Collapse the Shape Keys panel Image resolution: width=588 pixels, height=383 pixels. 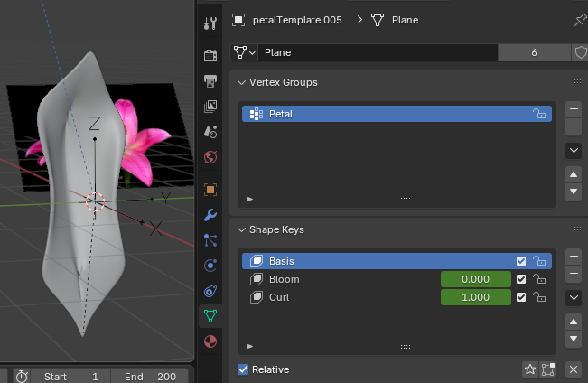(x=241, y=230)
